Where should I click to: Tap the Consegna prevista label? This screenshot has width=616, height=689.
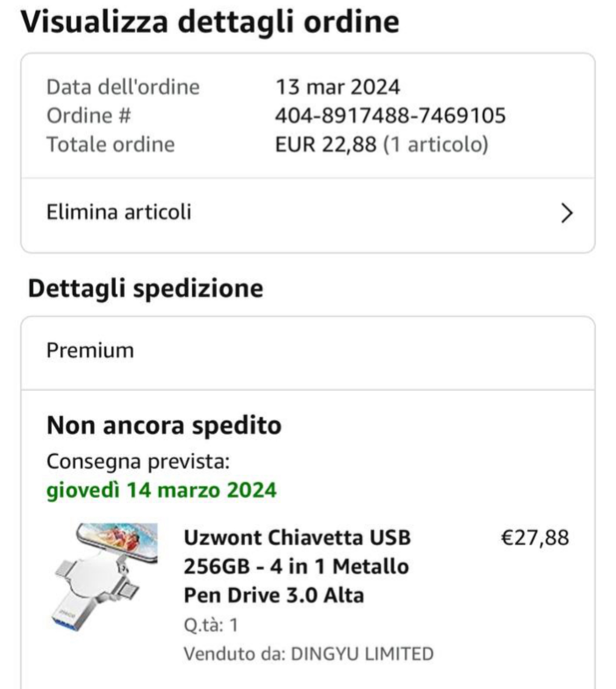click(138, 461)
